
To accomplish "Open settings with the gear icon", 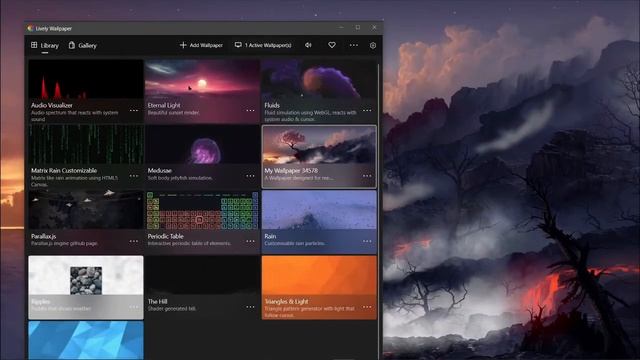I will (373, 45).
